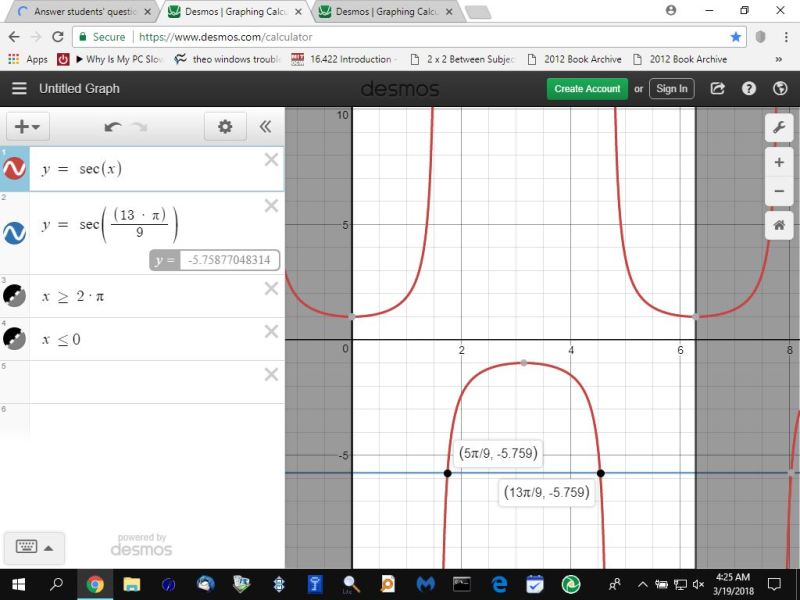Zoom out on the graph
Screen dimensions: 800x600
click(779, 191)
